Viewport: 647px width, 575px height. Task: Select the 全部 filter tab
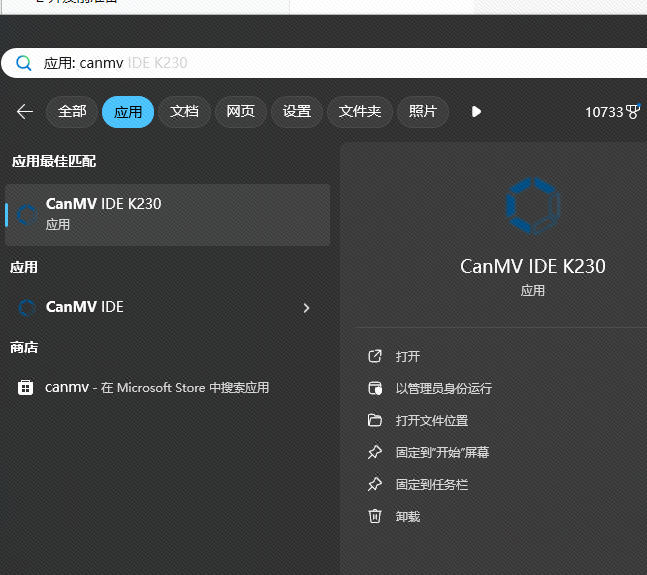tap(72, 111)
